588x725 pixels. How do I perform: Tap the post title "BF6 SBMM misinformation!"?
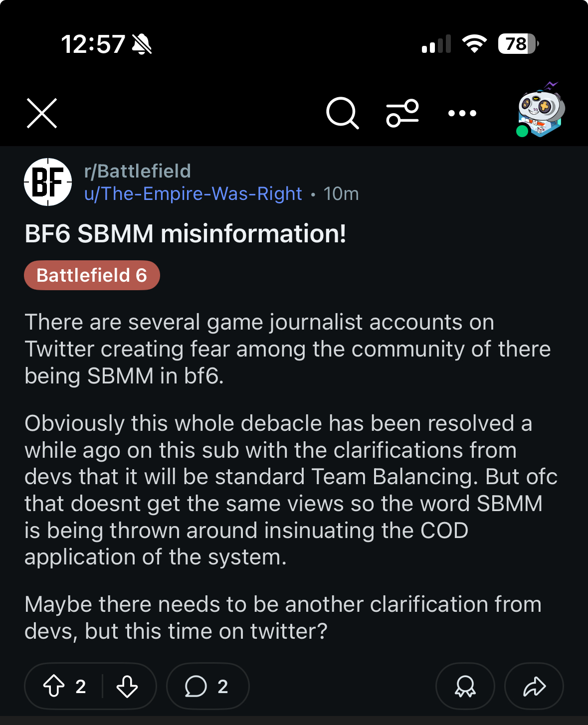pyautogui.click(x=186, y=234)
